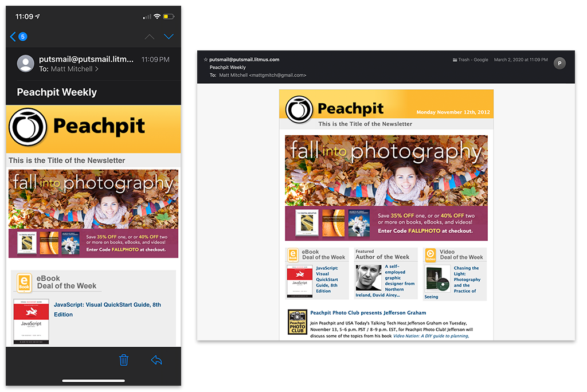Click Monday November 12th, 2012 date text

[453, 112]
